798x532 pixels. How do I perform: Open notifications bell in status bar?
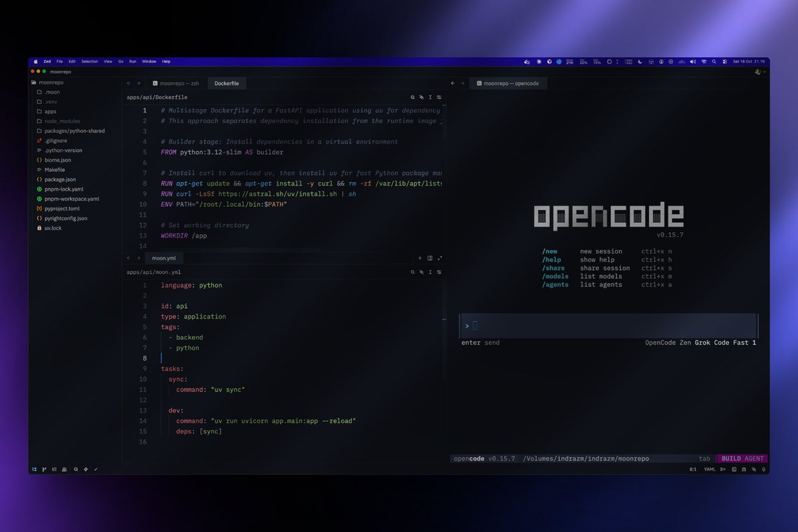[763, 469]
